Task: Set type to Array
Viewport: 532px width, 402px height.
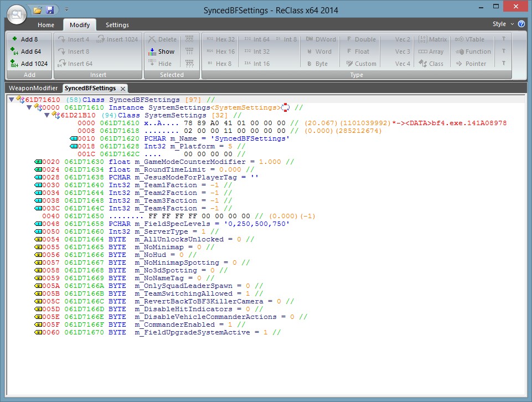Action: click(x=431, y=51)
